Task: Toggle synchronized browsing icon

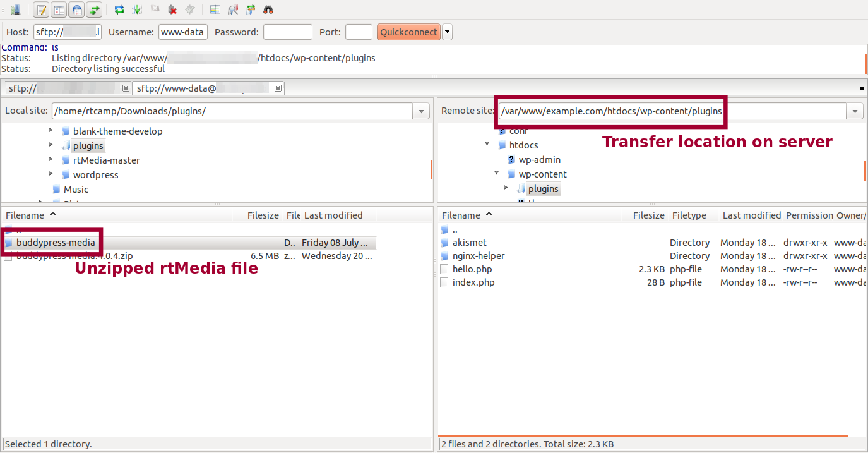Action: [251, 9]
